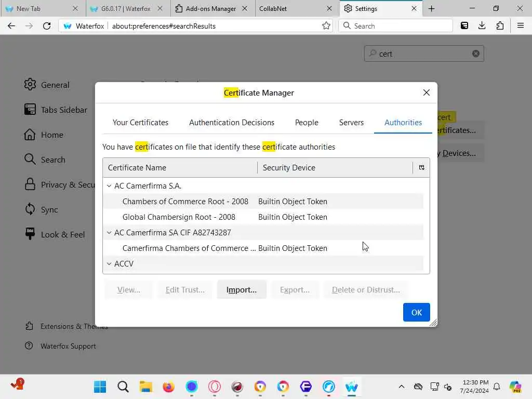Click the View... button
Screen dimensions: 532x399
click(129, 290)
